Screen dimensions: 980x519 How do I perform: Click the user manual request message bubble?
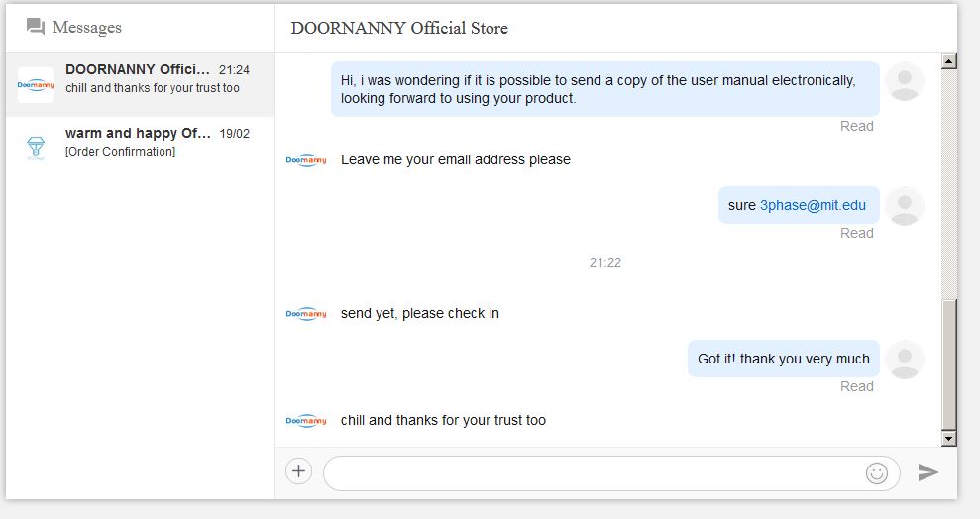pos(605,89)
